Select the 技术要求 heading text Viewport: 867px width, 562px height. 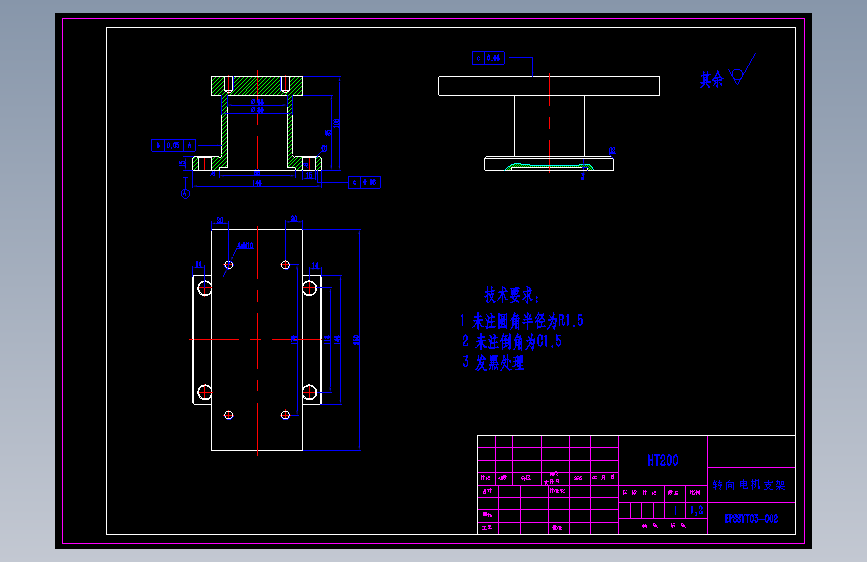(x=512, y=295)
